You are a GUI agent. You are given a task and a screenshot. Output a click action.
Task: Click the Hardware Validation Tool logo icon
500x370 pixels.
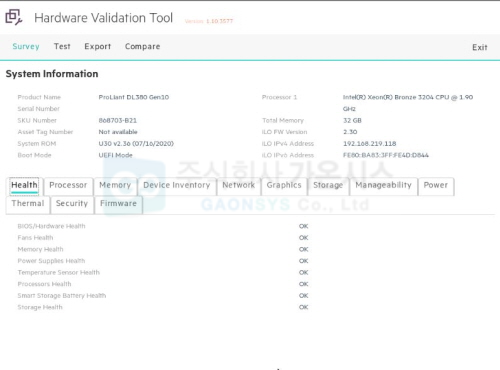pyautogui.click(x=14, y=17)
